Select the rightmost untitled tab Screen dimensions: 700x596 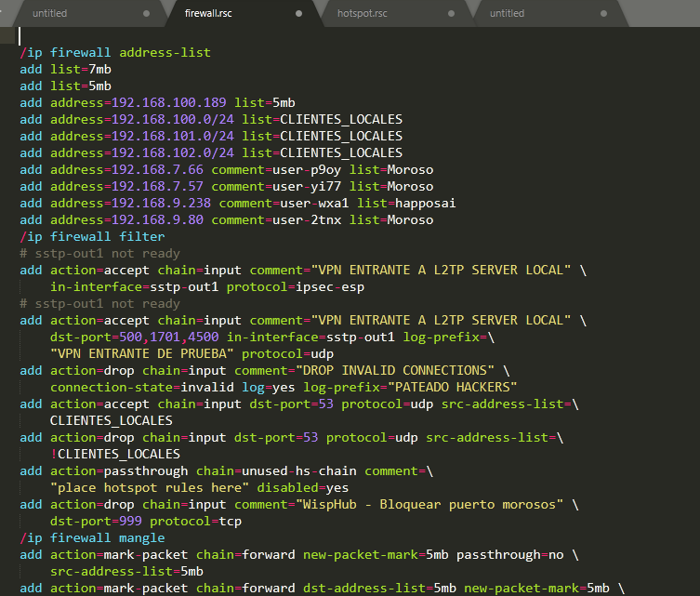click(x=508, y=14)
